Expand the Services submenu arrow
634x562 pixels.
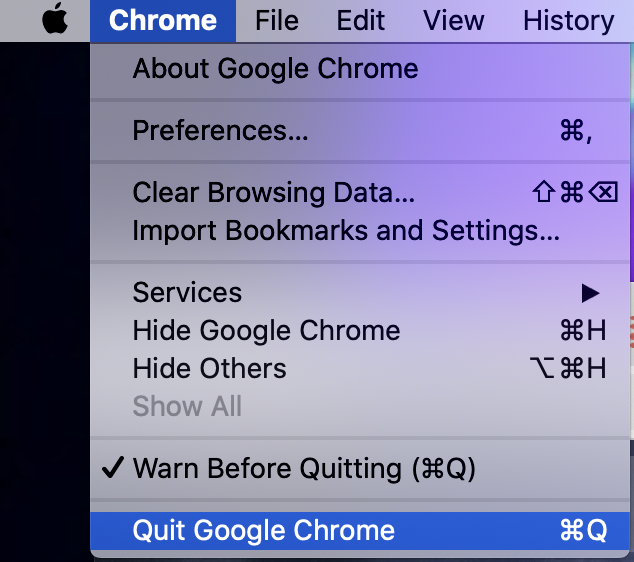(590, 293)
